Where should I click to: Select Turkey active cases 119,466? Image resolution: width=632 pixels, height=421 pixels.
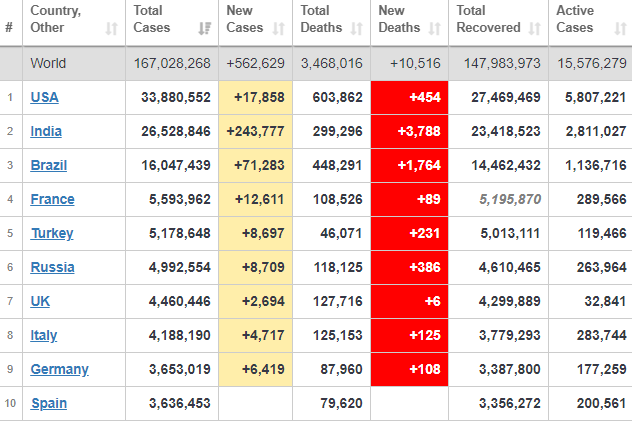602,233
